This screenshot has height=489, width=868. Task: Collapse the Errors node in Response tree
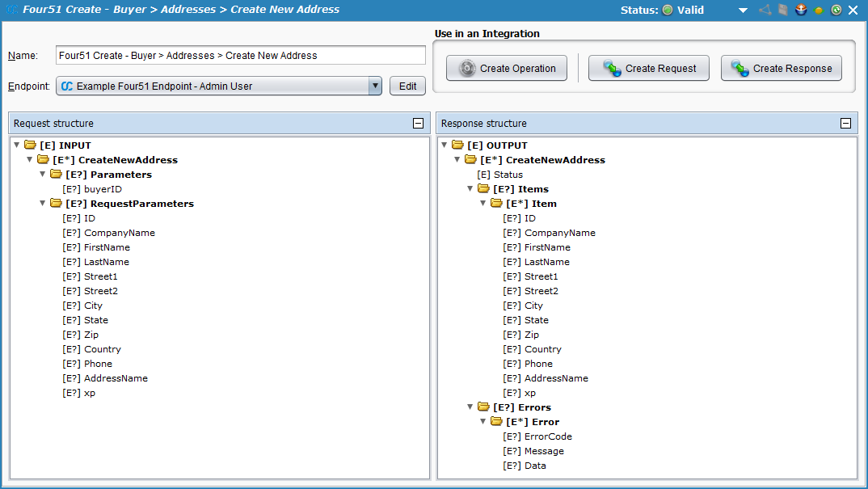click(x=470, y=407)
